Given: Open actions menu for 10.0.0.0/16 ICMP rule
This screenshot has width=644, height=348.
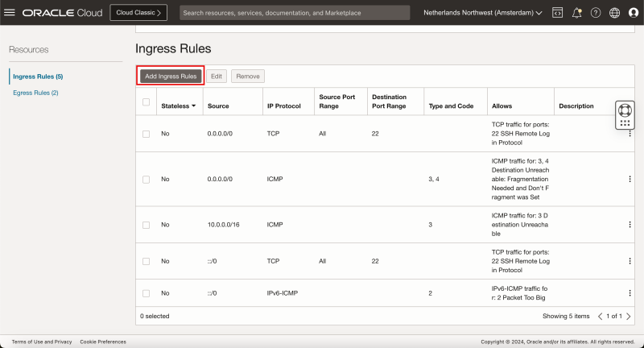Looking at the screenshot, I should pyautogui.click(x=630, y=225).
